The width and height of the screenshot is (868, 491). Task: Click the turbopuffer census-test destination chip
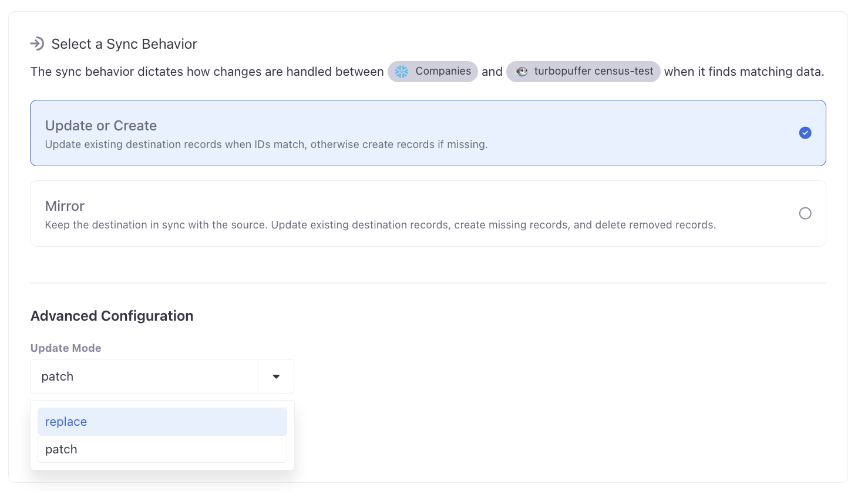pyautogui.click(x=593, y=71)
